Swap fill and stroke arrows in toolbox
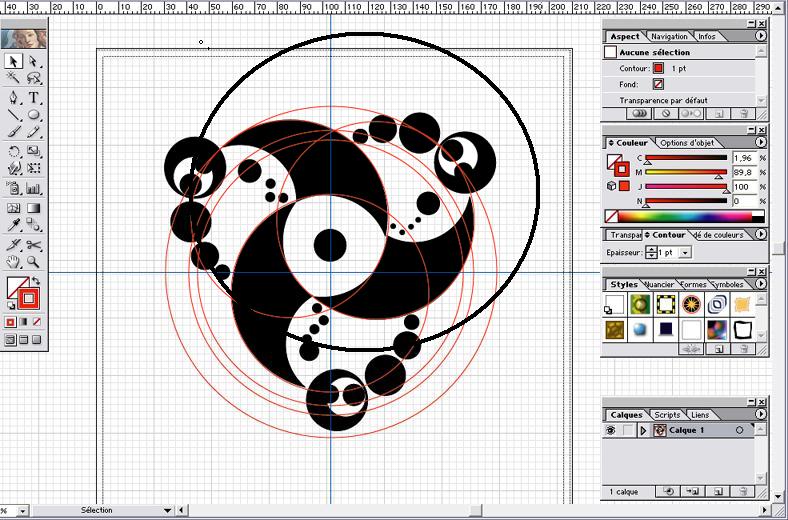Viewport: 788px width, 520px height. pyautogui.click(x=36, y=281)
